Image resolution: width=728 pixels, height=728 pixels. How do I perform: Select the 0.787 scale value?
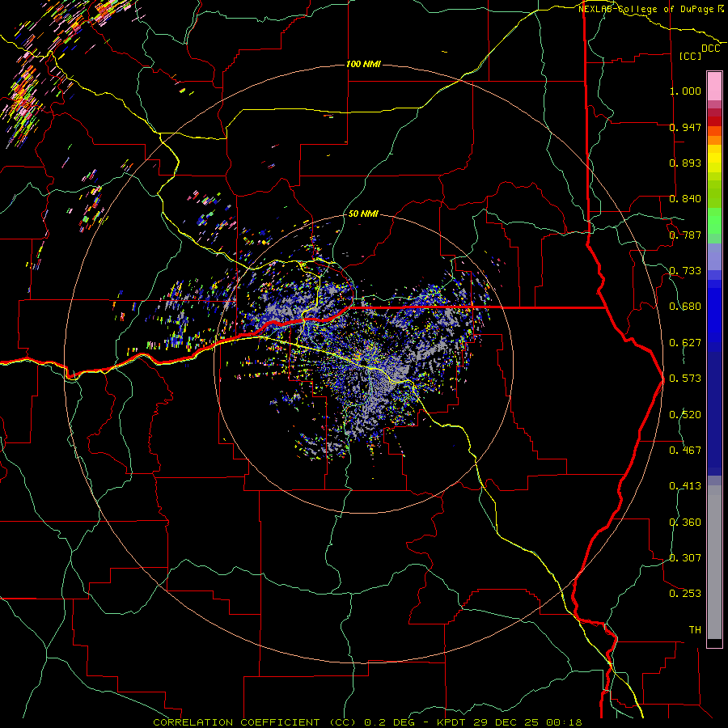(x=685, y=235)
